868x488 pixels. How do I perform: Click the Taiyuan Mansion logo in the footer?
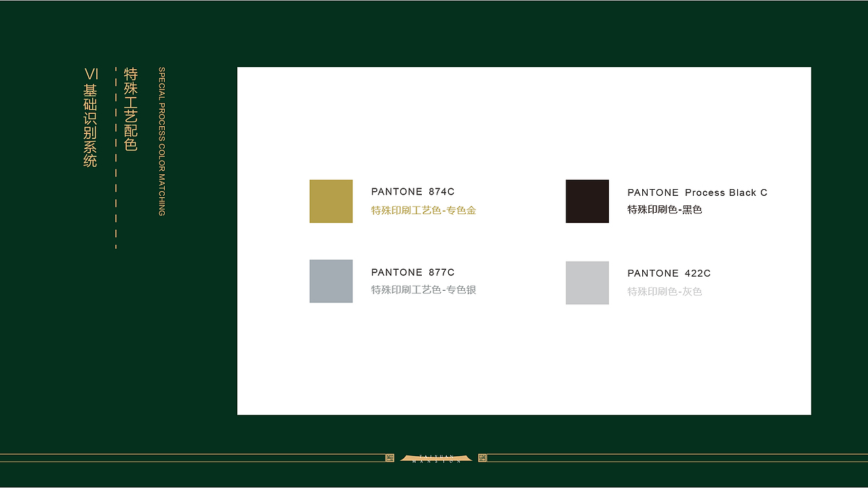coord(435,458)
